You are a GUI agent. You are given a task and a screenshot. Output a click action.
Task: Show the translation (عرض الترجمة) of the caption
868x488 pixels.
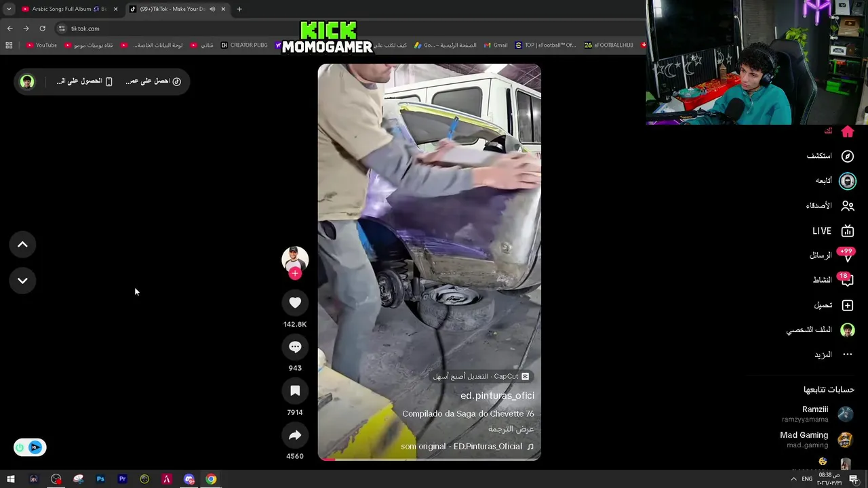pos(511,429)
